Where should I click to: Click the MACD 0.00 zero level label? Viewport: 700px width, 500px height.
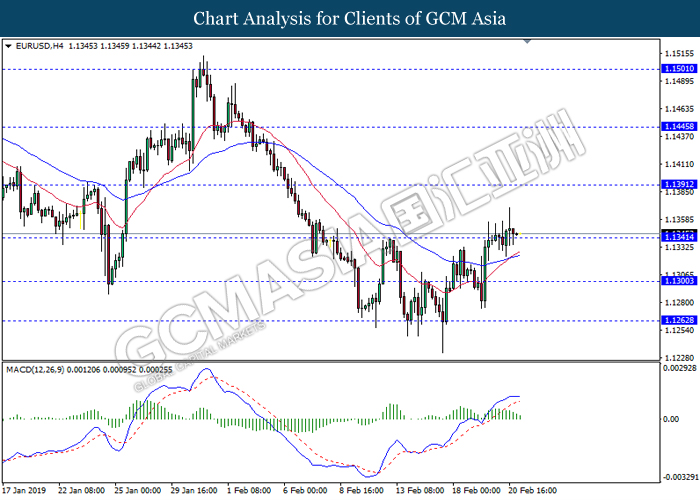pyautogui.click(x=671, y=419)
